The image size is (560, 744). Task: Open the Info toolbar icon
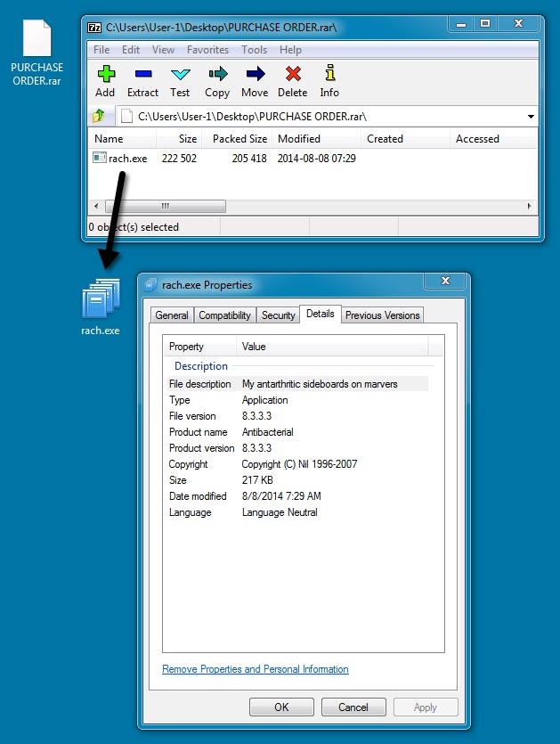[329, 76]
